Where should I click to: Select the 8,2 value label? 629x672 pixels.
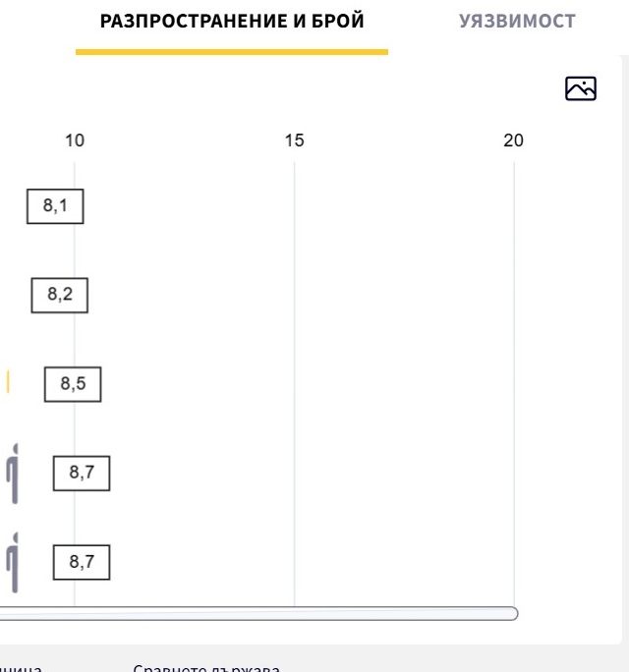pos(60,296)
